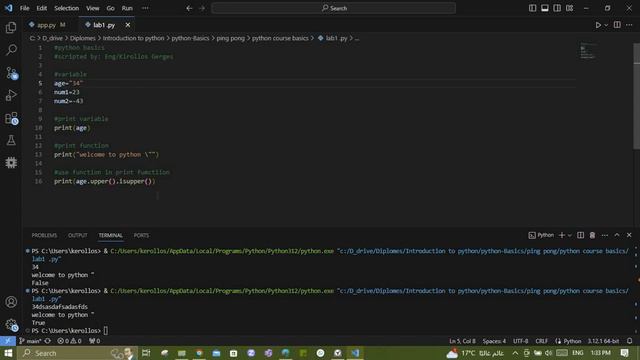Open the Accounts menu icon
640x360 pixels.
point(11,302)
